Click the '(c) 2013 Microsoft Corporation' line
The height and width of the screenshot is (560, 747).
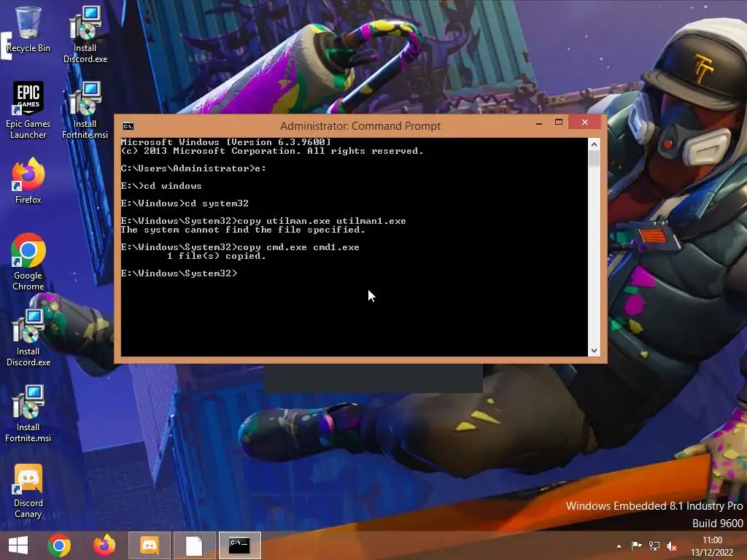pyautogui.click(x=272, y=151)
